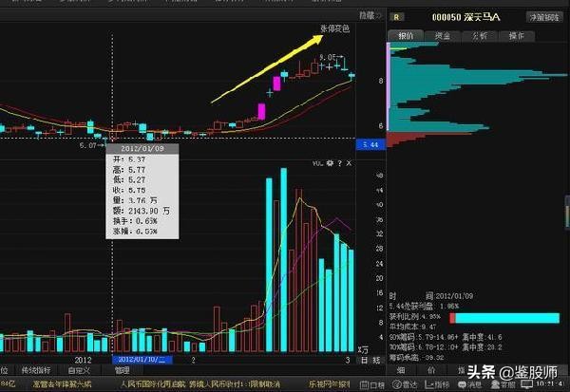Select the 传统指标 bottom tab

click(x=36, y=370)
